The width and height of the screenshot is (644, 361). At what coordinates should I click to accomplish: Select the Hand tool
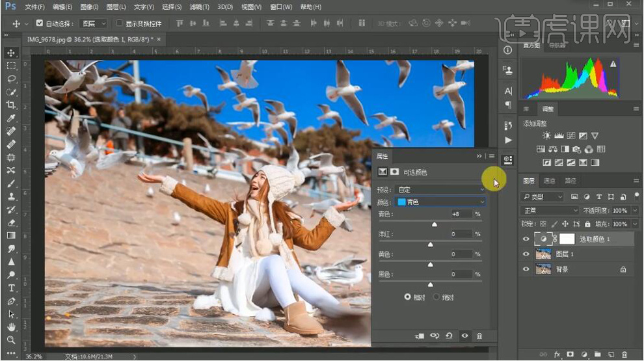tap(11, 327)
